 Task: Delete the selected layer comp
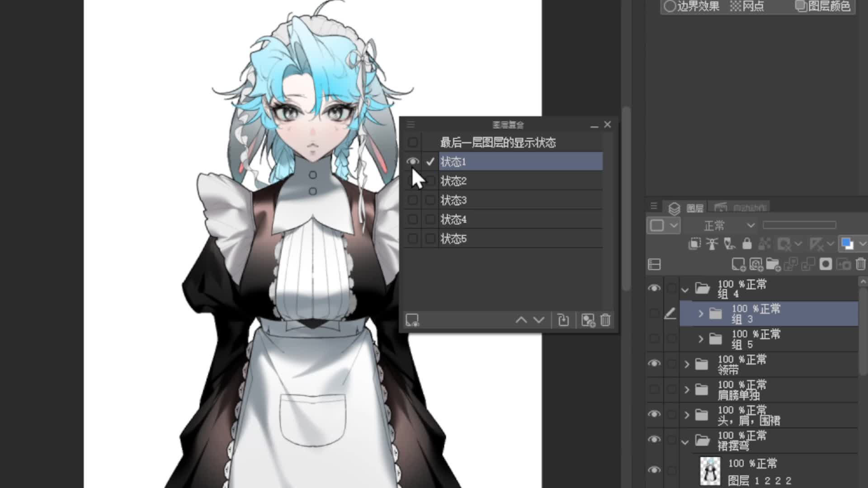pos(605,320)
